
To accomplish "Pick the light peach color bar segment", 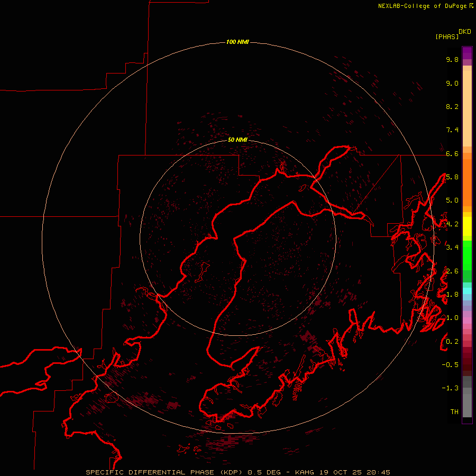I will (x=467, y=108).
